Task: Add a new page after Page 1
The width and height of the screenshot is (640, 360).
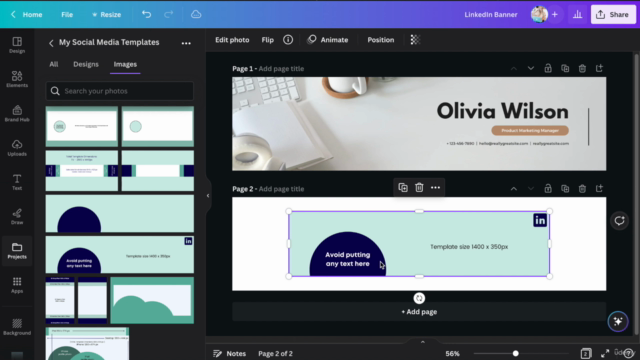Action: pyautogui.click(x=599, y=68)
